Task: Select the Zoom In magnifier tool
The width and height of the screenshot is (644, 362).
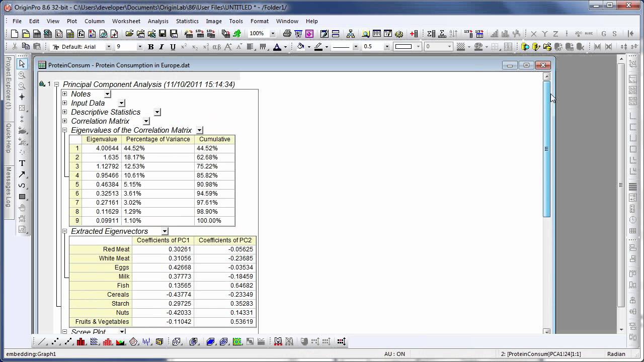Action: click(x=22, y=75)
